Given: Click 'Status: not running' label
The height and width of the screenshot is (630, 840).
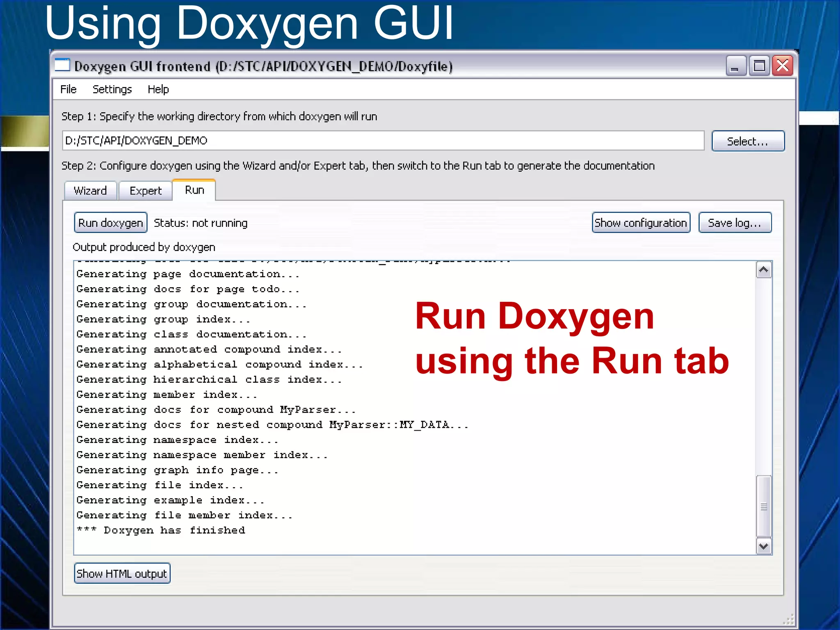Looking at the screenshot, I should pyautogui.click(x=201, y=223).
